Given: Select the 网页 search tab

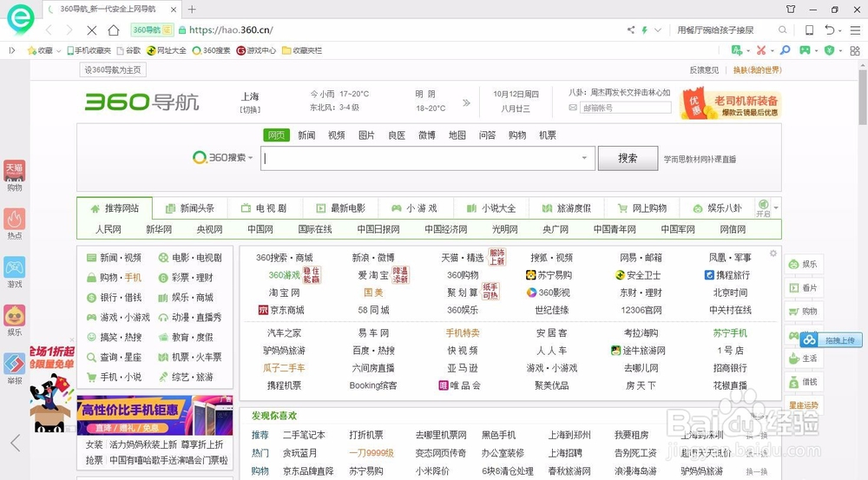Looking at the screenshot, I should (276, 135).
